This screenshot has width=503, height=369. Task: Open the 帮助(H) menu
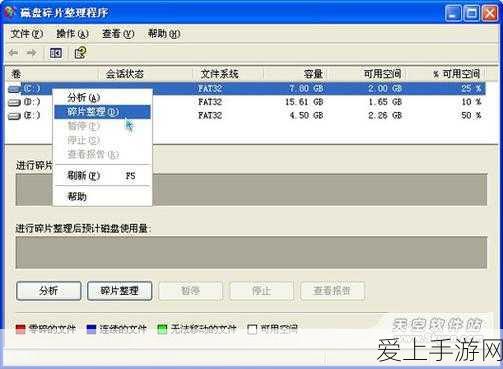(164, 34)
